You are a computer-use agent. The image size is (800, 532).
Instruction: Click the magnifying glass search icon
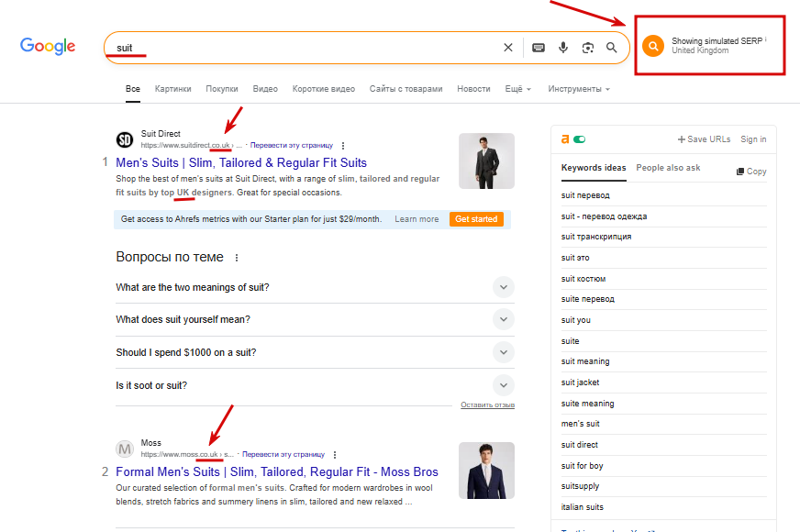pyautogui.click(x=611, y=48)
